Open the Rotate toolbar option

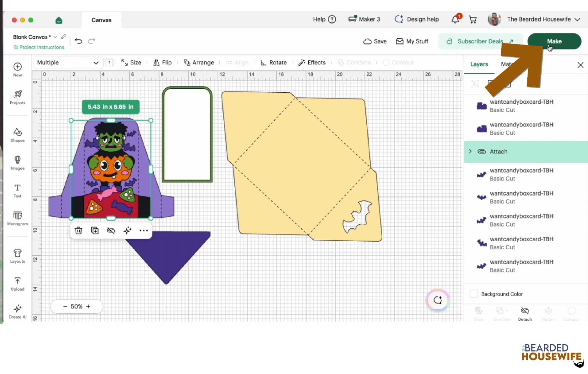coord(273,63)
